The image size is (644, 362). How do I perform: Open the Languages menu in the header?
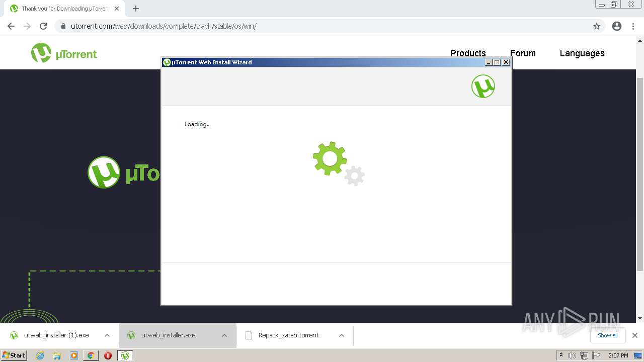tap(582, 53)
